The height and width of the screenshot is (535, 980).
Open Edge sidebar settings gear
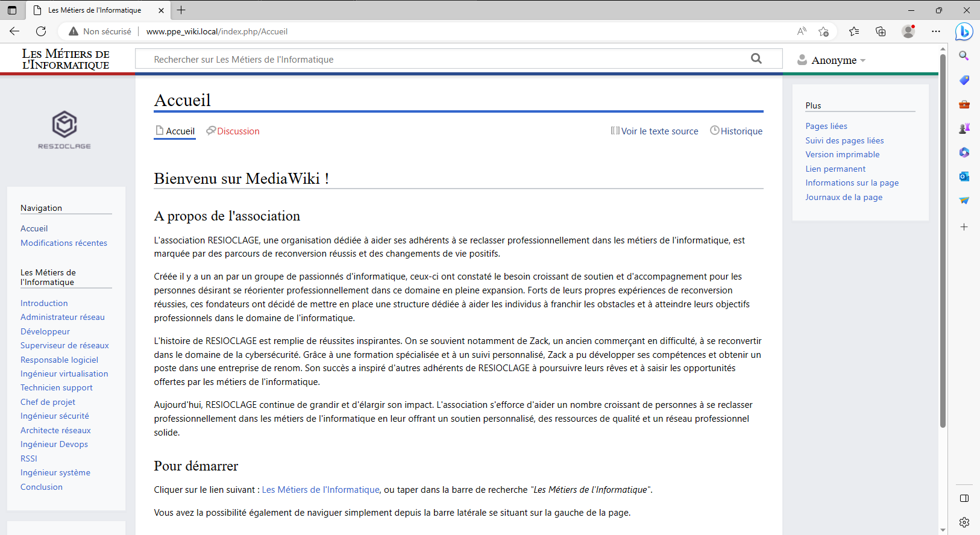pyautogui.click(x=964, y=522)
